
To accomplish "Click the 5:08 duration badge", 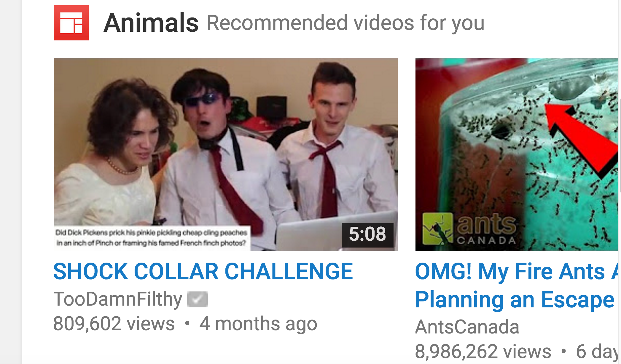I will [x=367, y=234].
